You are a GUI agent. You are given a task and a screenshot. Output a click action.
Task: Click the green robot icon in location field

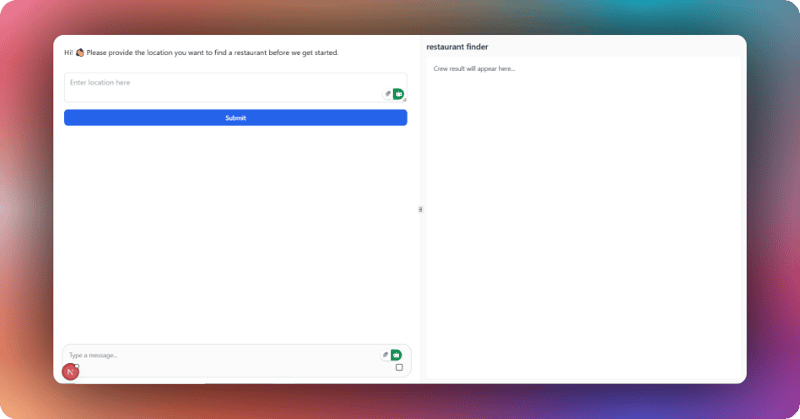(398, 94)
